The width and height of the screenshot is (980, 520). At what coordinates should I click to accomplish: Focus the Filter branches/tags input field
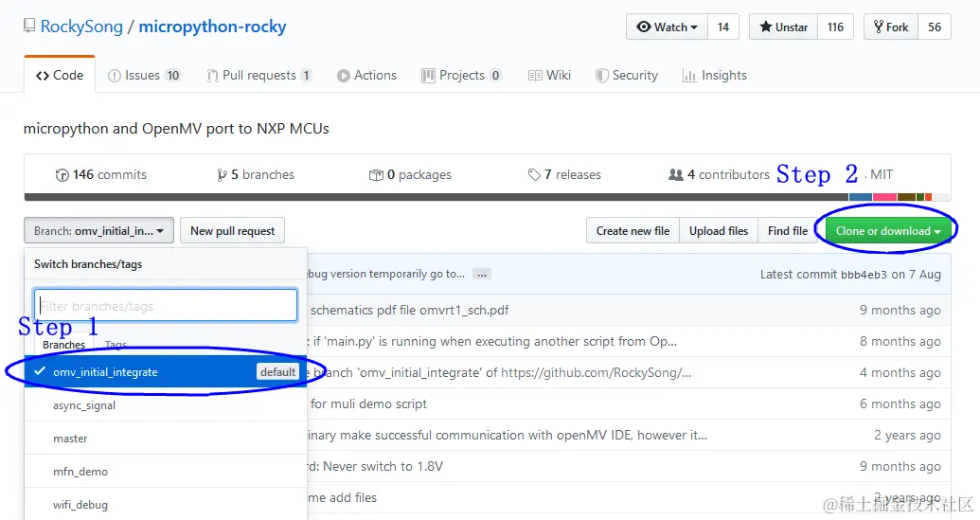coord(166,305)
